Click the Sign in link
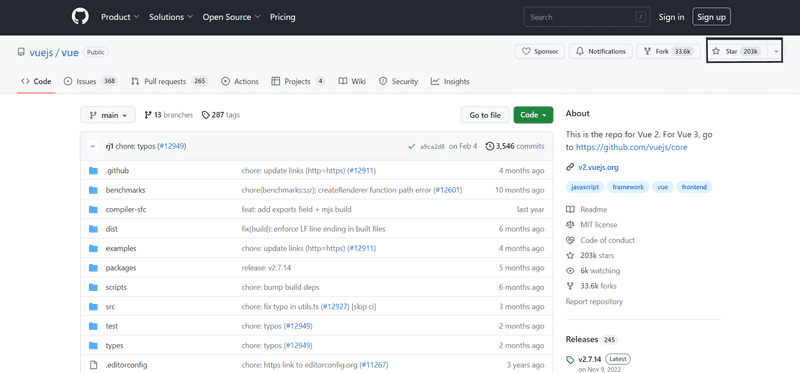Image resolution: width=800 pixels, height=373 pixels. [671, 17]
